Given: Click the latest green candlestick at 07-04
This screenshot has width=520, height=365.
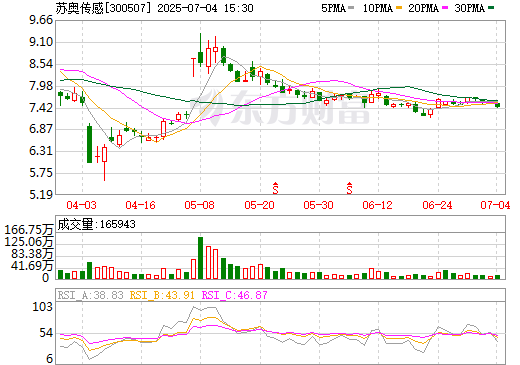Looking at the screenshot, I should click(498, 105).
